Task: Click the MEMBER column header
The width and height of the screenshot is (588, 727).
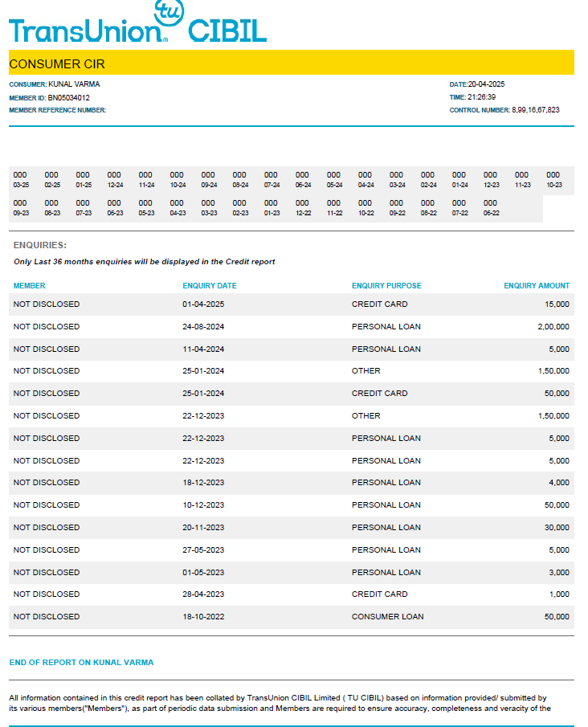Action: click(x=29, y=286)
